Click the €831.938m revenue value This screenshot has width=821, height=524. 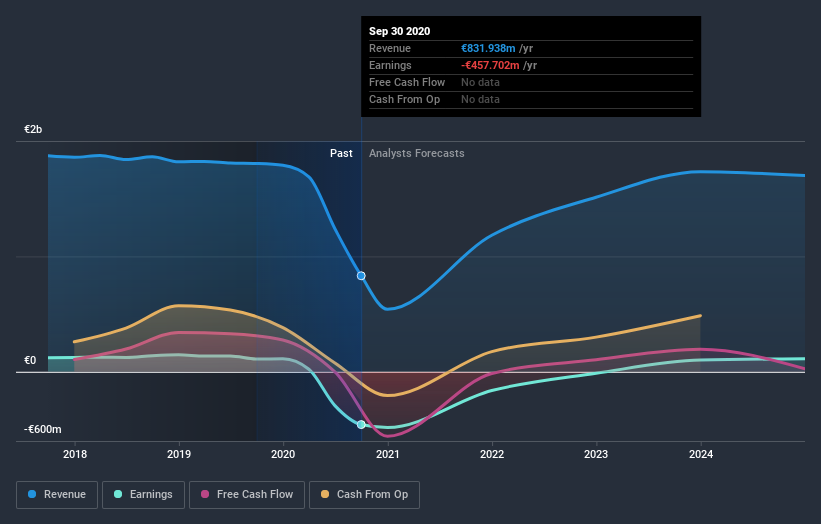click(x=488, y=48)
